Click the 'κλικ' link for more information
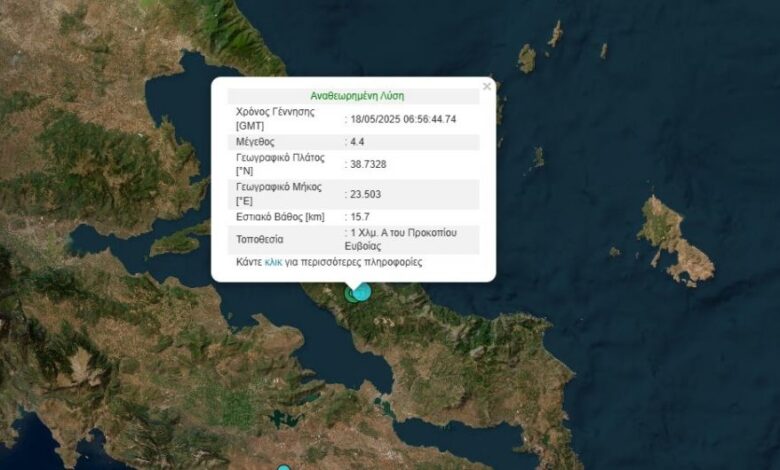The height and width of the screenshot is (470, 780). point(273,262)
